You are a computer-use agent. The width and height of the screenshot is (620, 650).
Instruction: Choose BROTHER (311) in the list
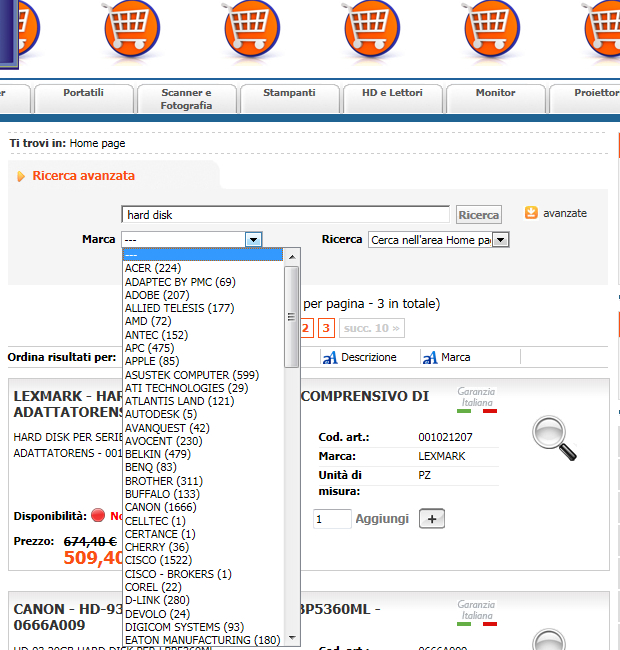coord(203,481)
